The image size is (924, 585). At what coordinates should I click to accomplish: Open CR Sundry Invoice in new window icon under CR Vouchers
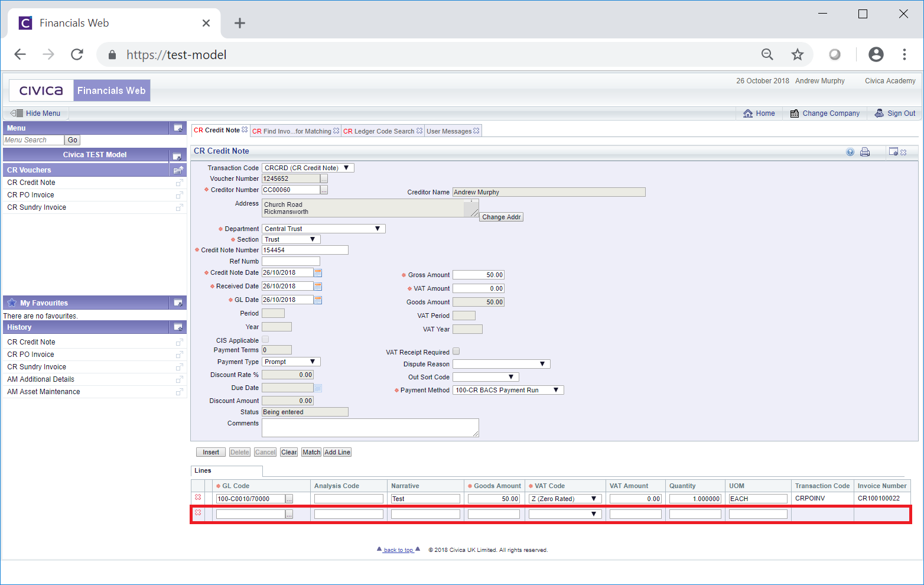(180, 207)
